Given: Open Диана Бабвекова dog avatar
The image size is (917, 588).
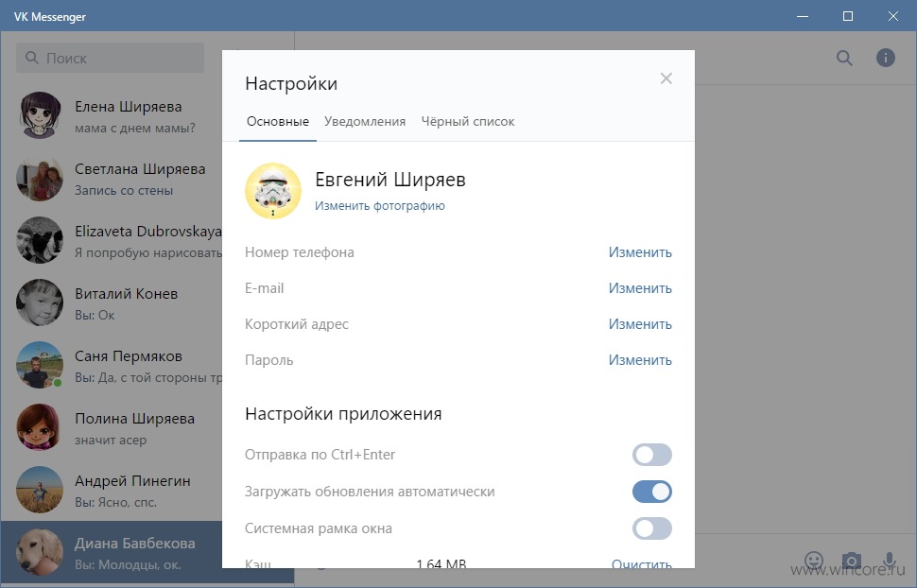Looking at the screenshot, I should coord(40,552).
